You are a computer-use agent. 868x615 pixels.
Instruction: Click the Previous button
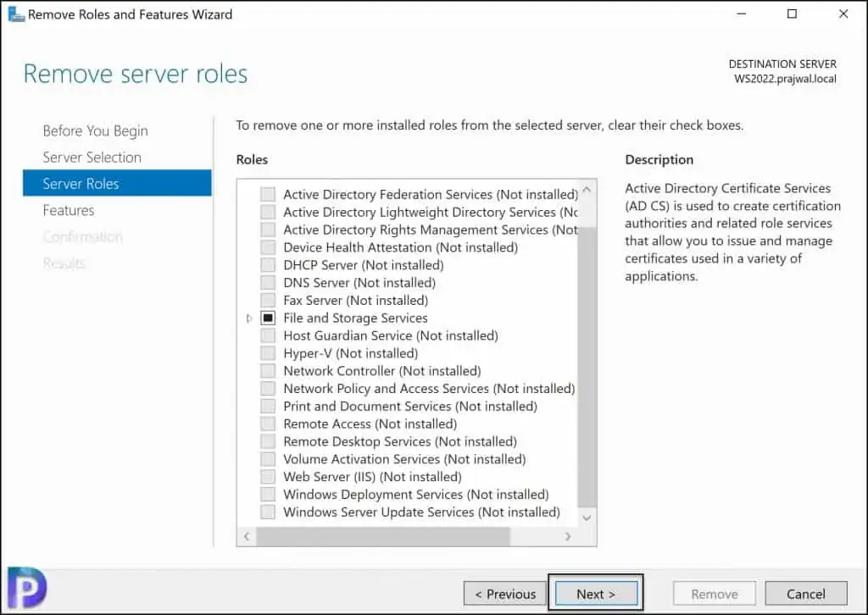point(505,594)
